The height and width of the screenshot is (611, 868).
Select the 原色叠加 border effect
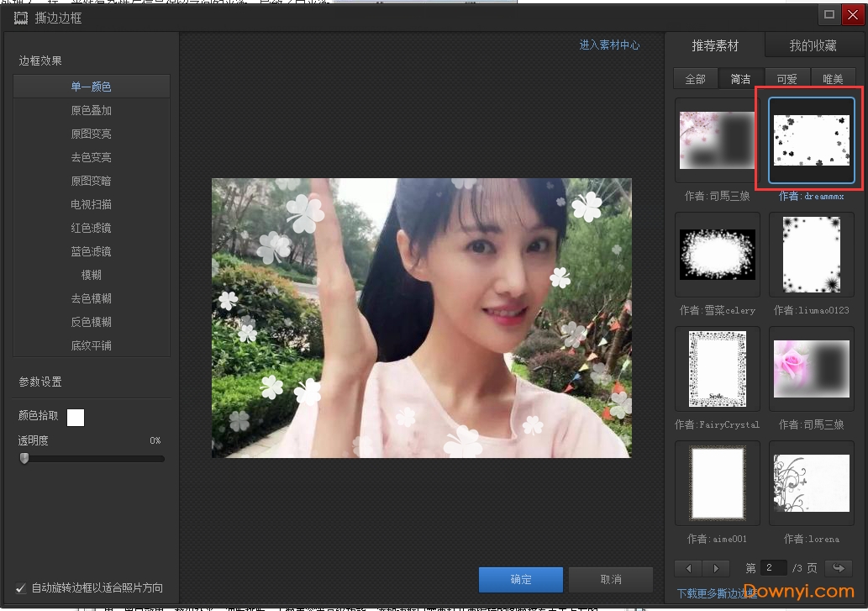click(x=91, y=110)
